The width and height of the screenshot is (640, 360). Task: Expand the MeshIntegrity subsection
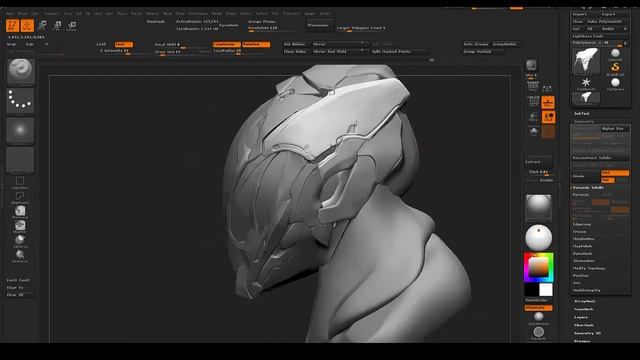(587, 290)
